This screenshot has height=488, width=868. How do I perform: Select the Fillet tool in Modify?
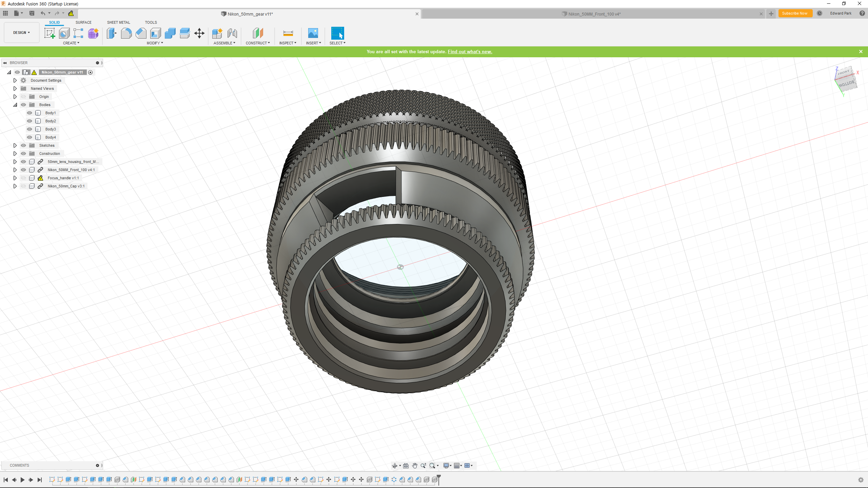pos(126,33)
